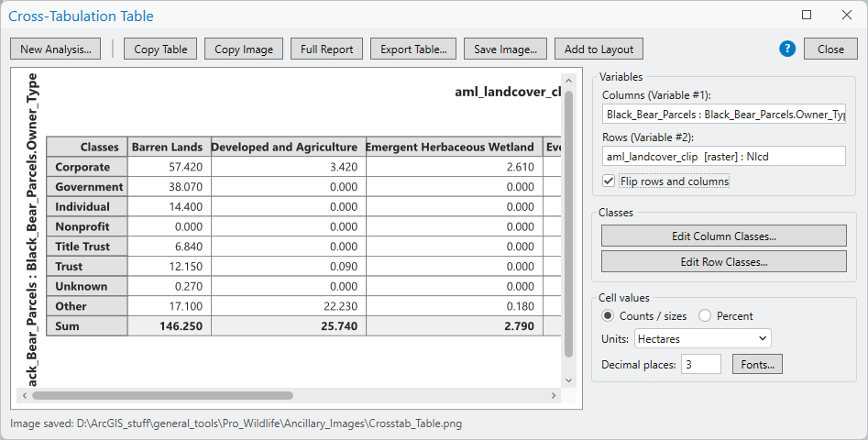Click Add to Layout button
Viewport: 868px width, 440px height.
[x=599, y=49]
